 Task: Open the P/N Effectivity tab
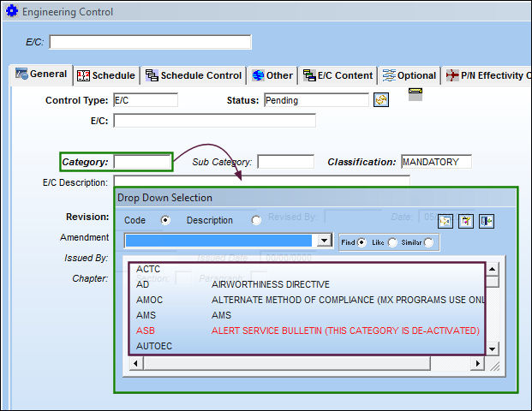tap(487, 75)
